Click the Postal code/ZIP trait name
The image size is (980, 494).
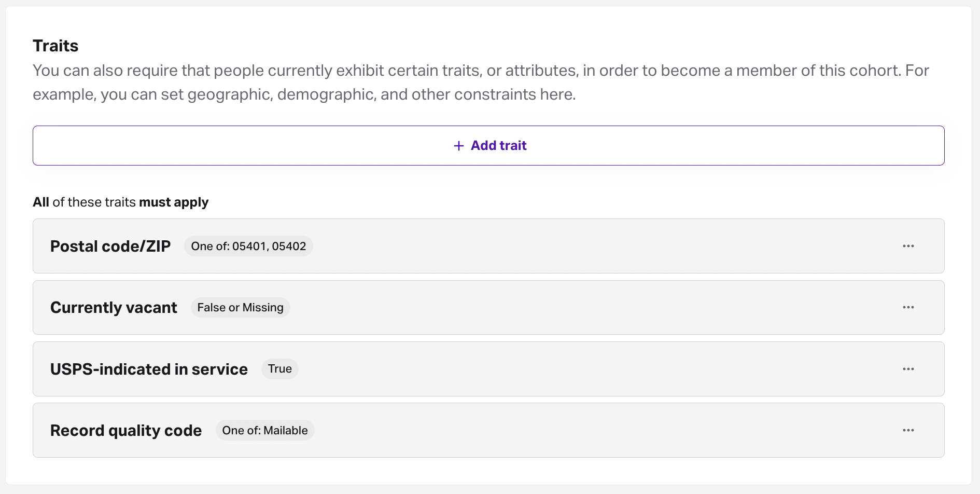click(110, 246)
